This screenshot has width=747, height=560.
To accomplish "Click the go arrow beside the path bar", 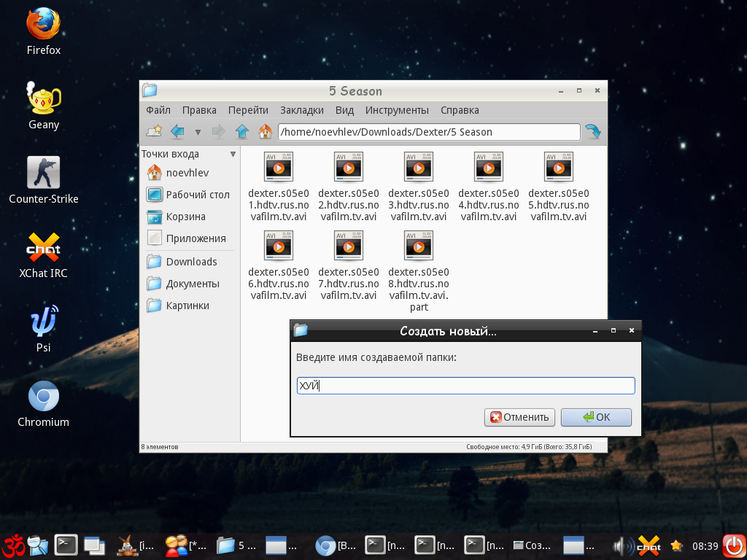I will pos(593,132).
